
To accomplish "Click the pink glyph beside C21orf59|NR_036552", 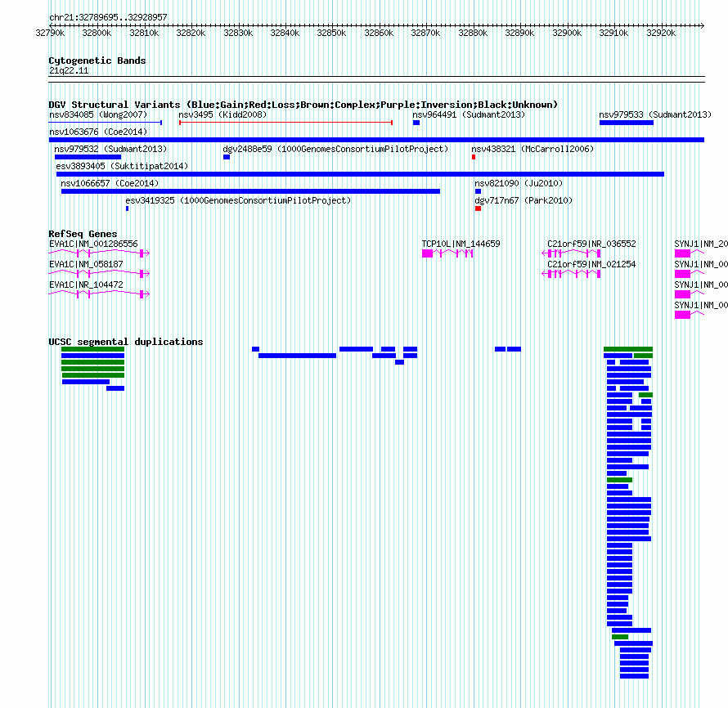I will click(x=571, y=253).
